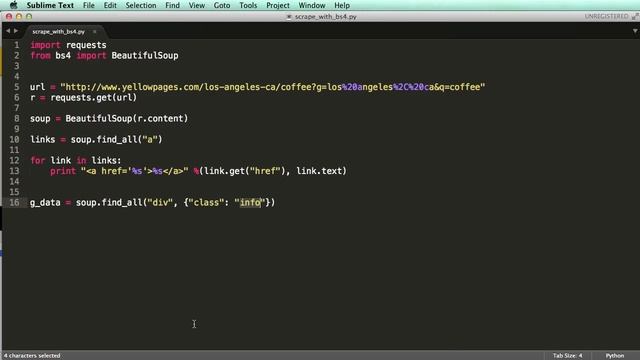Screen dimensions: 640x360
Task: Click the 'url' variable on line 5
Action: (37, 87)
